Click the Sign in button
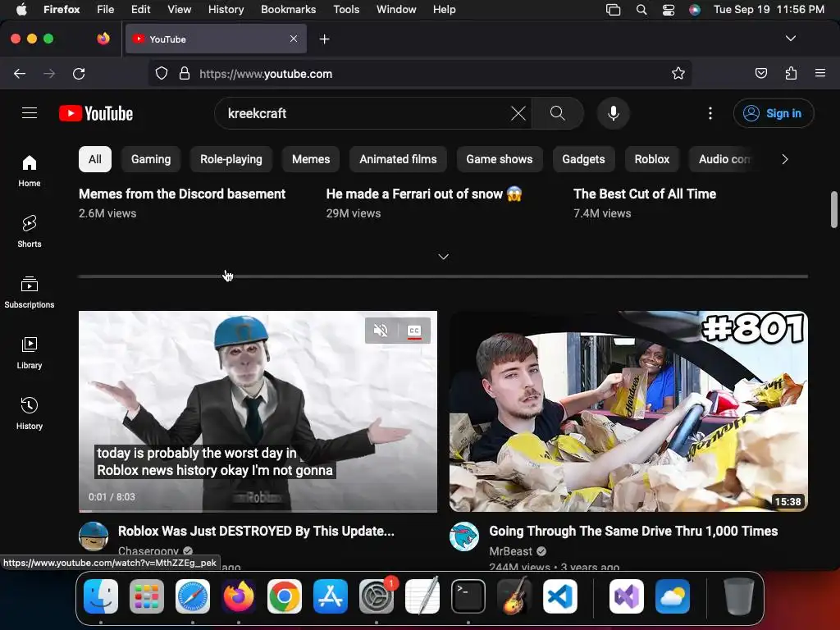This screenshot has width=840, height=630. point(774,113)
